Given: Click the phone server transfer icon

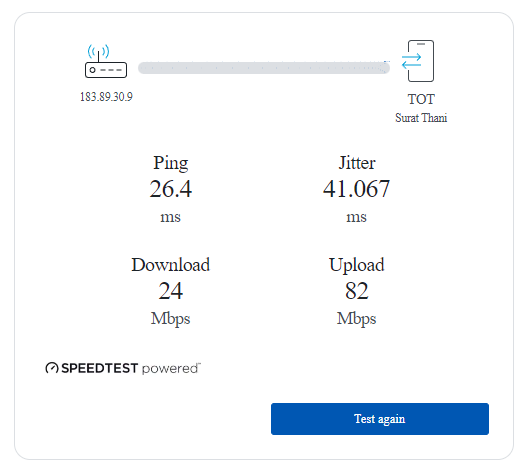Looking at the screenshot, I should pyautogui.click(x=418, y=61).
